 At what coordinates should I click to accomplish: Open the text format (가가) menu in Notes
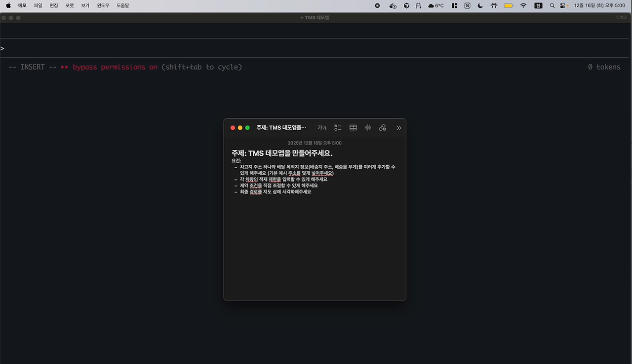322,128
